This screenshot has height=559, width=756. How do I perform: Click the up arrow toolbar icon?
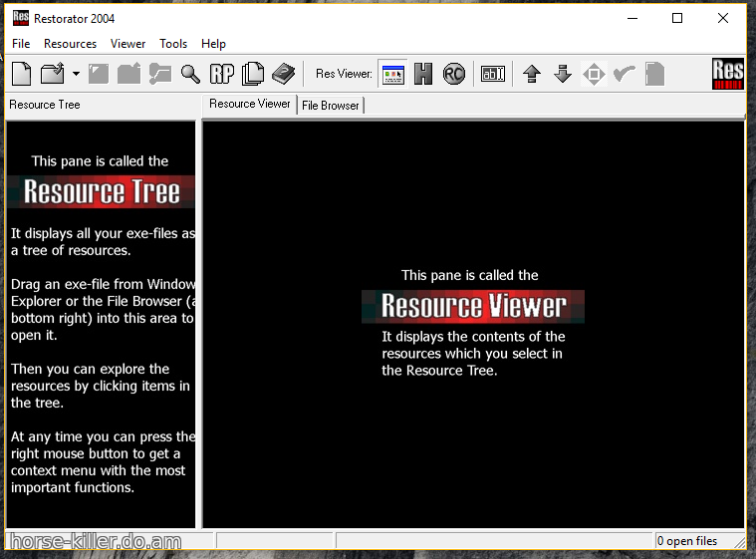(532, 74)
